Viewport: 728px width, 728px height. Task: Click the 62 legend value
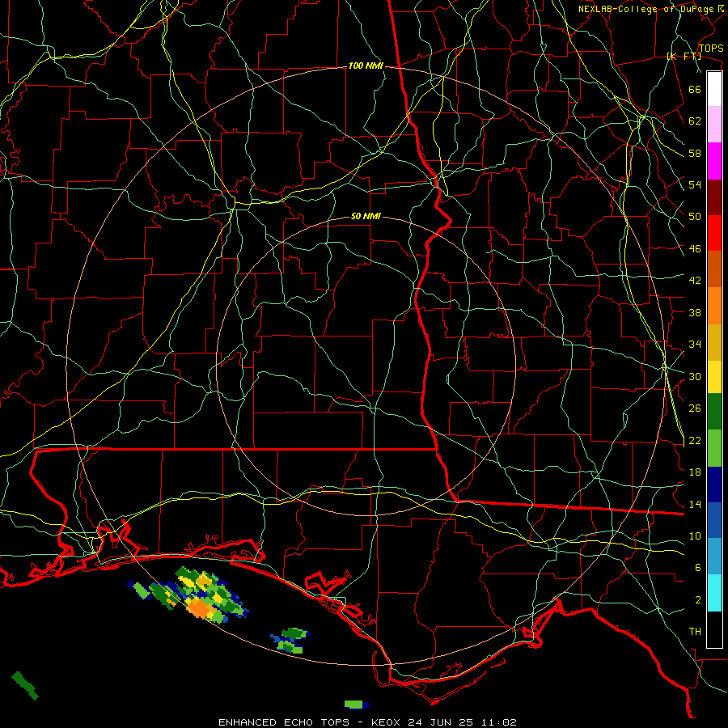695,121
